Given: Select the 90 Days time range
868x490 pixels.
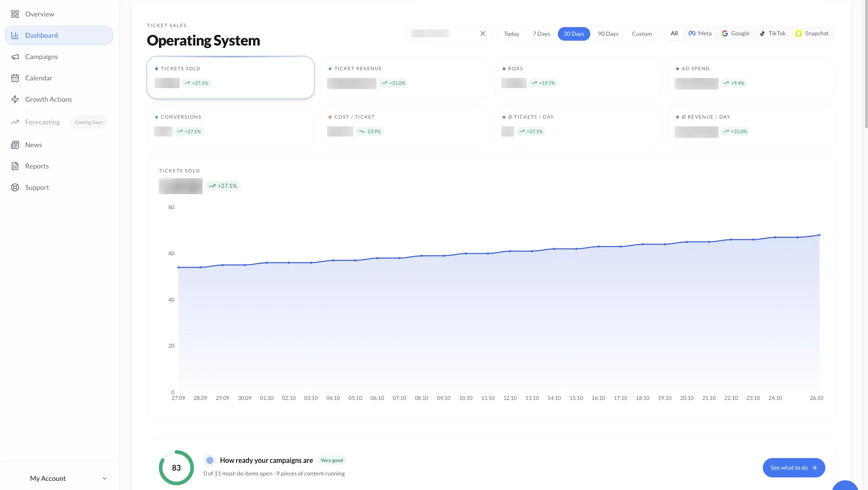Looking at the screenshot, I should [x=608, y=34].
